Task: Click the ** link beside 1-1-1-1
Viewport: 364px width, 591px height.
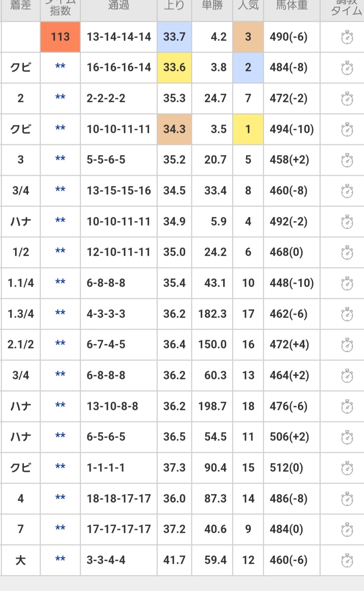Action: click(60, 467)
